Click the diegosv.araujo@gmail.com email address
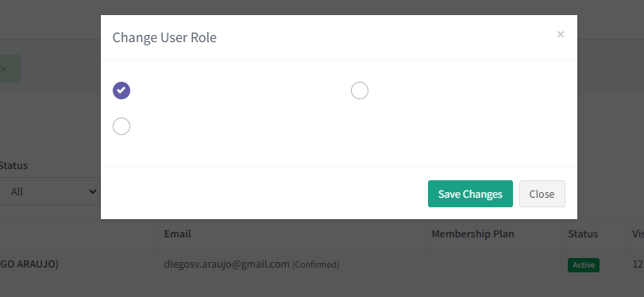 coord(227,264)
